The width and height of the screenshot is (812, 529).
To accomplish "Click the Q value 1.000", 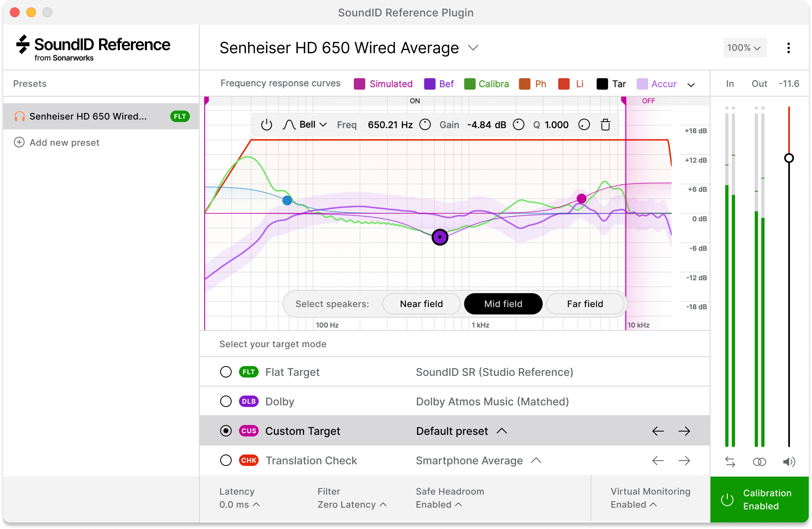I will pyautogui.click(x=557, y=125).
